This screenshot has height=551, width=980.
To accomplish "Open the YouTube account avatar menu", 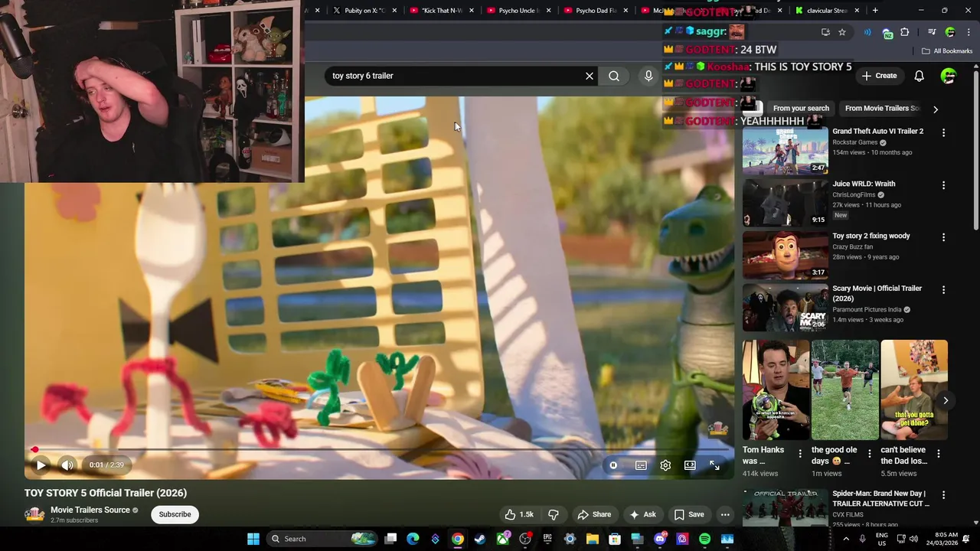I will pos(949,76).
